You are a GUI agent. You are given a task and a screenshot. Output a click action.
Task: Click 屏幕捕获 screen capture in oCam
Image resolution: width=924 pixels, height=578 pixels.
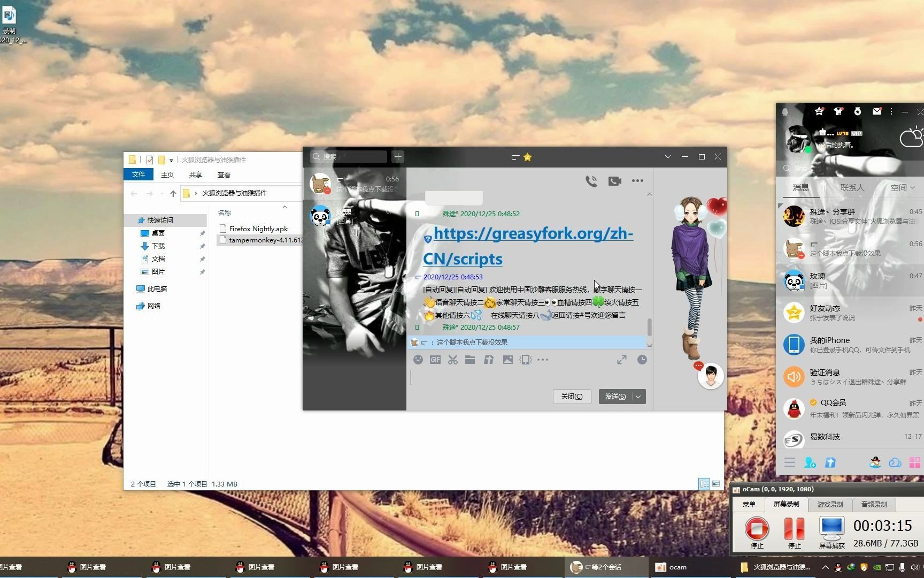(832, 533)
